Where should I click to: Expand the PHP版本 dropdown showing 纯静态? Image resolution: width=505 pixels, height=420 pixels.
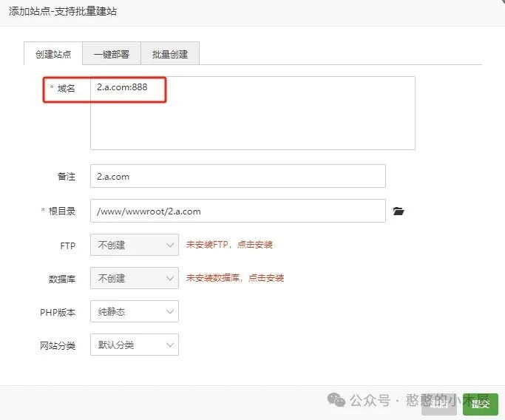pos(134,311)
